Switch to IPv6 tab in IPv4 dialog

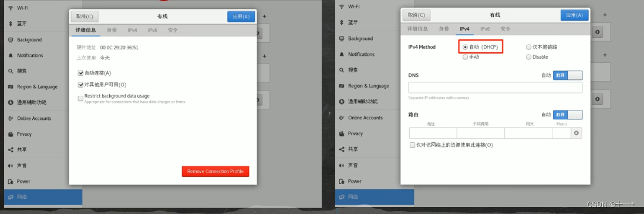485,29
